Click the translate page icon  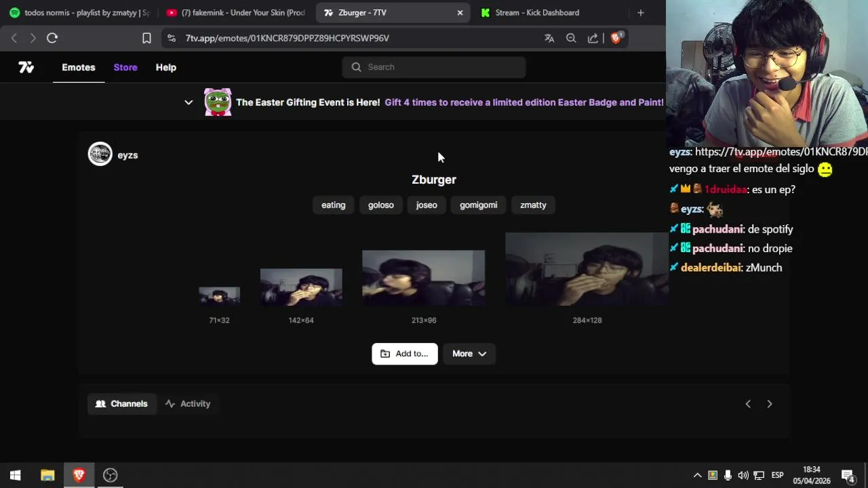[x=549, y=38]
